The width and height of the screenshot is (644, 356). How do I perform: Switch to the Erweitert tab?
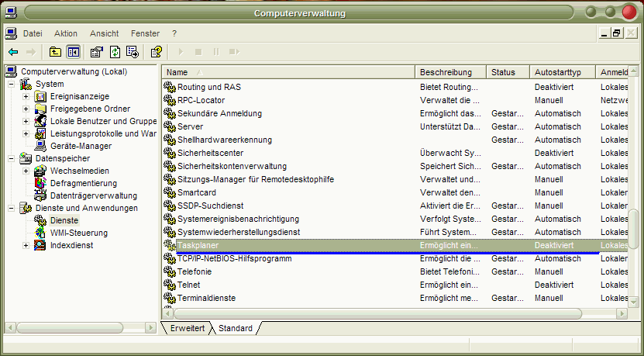click(x=188, y=328)
